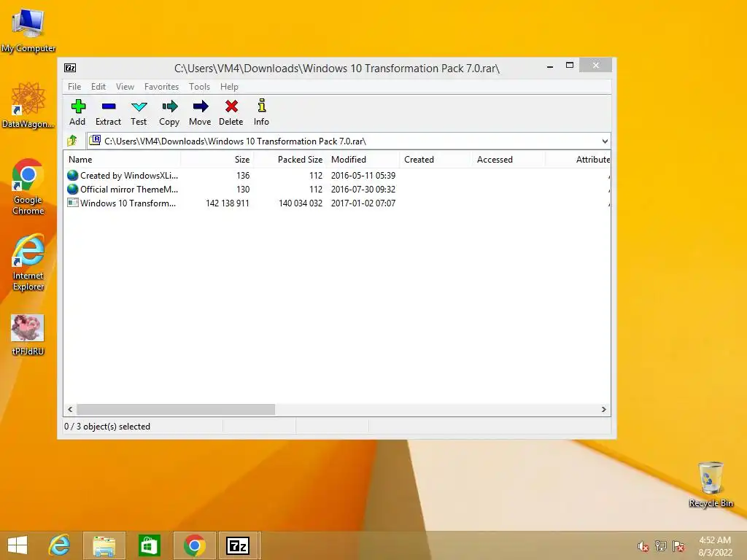Open the Tools menu
The height and width of the screenshot is (560, 747).
[199, 87]
